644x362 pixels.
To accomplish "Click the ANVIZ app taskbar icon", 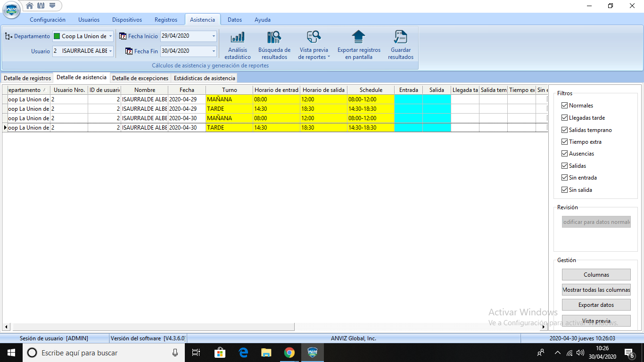I will 313,353.
